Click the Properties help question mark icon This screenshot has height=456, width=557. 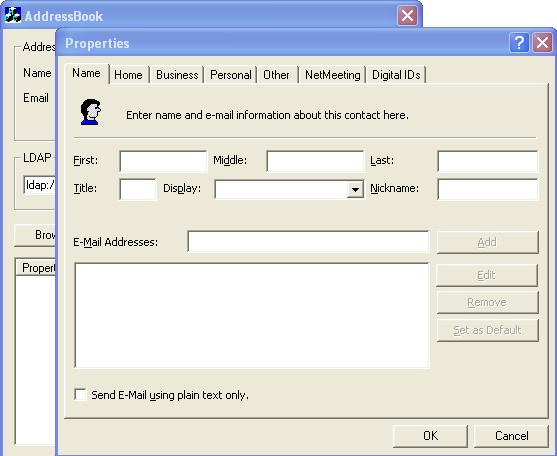pyautogui.click(x=519, y=43)
